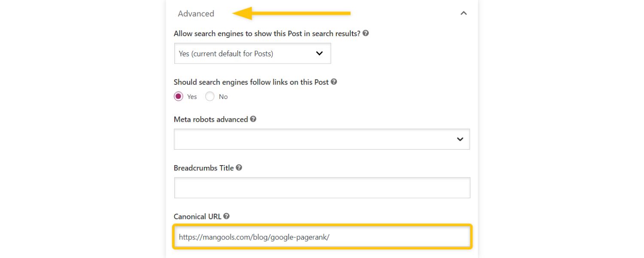644x258 pixels.
Task: Click the Canonical URL question mark icon
Action: coord(227,216)
